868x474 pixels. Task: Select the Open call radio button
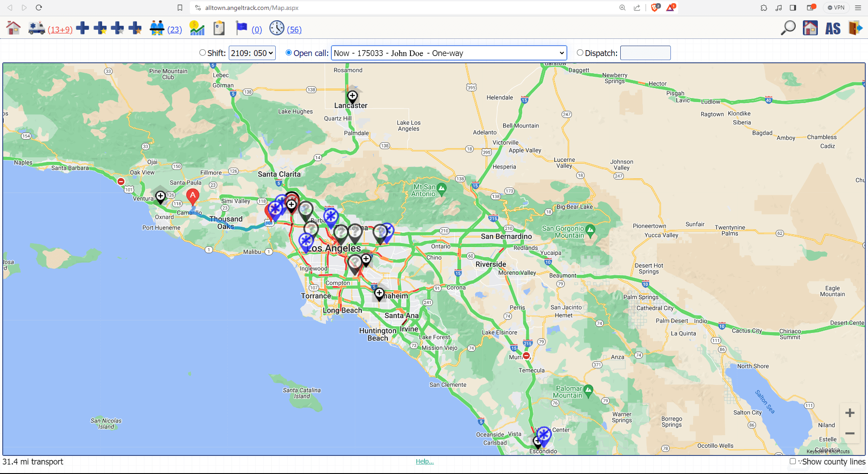288,52
